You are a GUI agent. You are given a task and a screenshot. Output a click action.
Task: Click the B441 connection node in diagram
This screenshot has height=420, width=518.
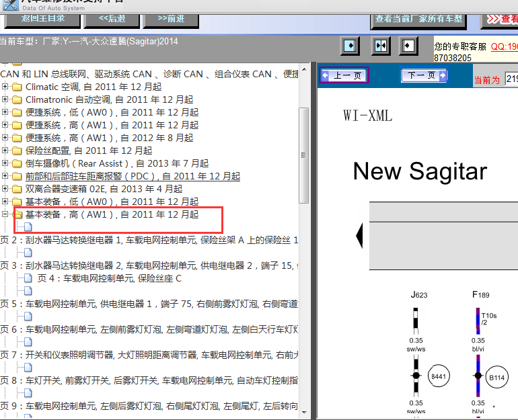[439, 376]
